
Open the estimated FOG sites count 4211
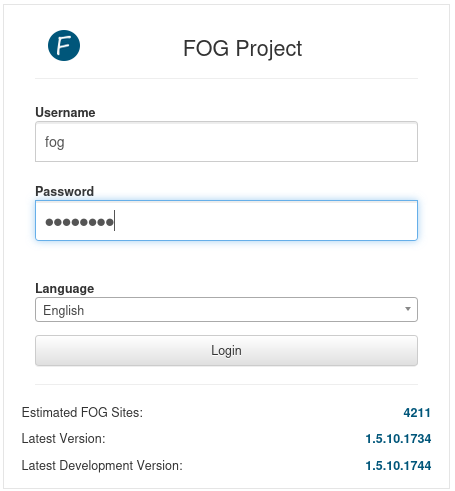pyautogui.click(x=417, y=413)
